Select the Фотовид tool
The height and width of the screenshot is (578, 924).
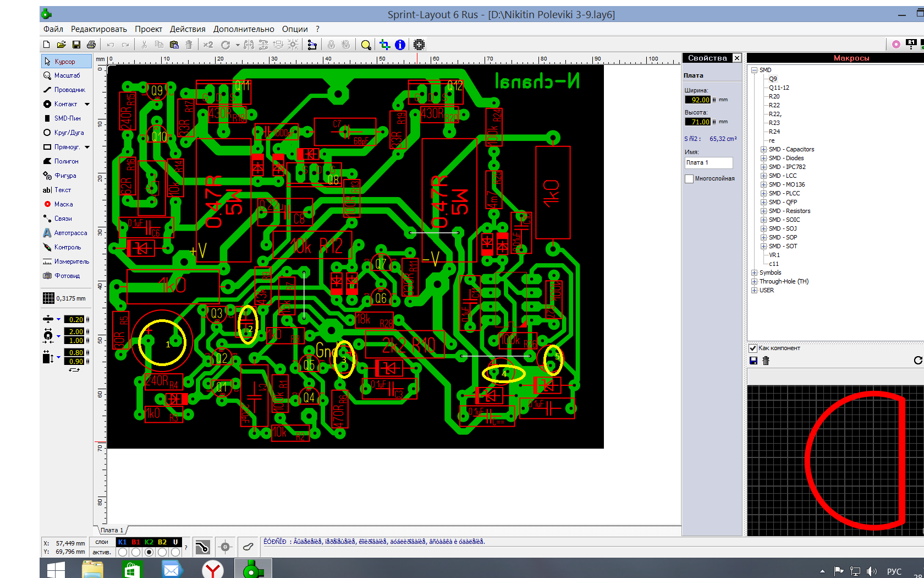pyautogui.click(x=66, y=276)
